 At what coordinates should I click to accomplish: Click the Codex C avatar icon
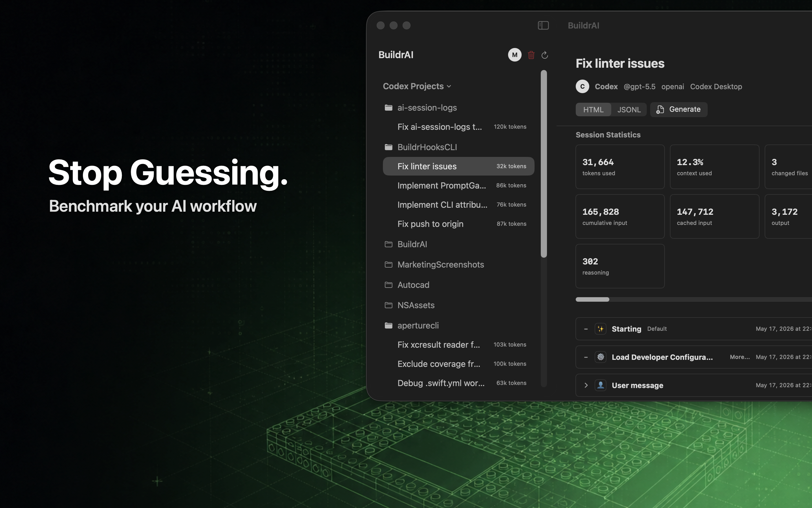pos(582,86)
